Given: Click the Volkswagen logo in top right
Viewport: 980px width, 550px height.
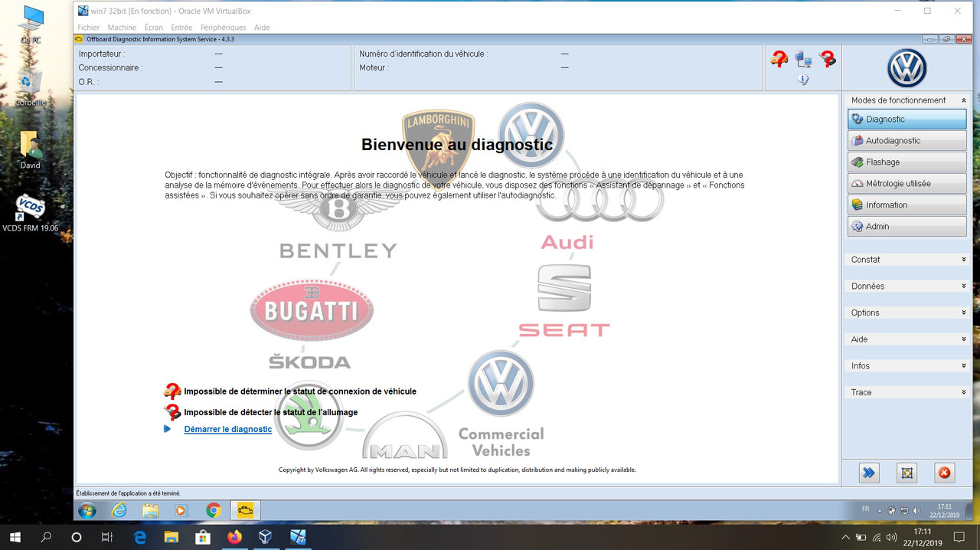Looking at the screenshot, I should click(x=907, y=69).
